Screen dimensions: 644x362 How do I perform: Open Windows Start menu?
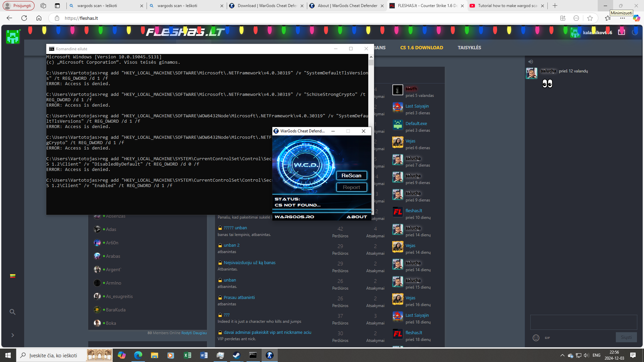click(x=8, y=355)
